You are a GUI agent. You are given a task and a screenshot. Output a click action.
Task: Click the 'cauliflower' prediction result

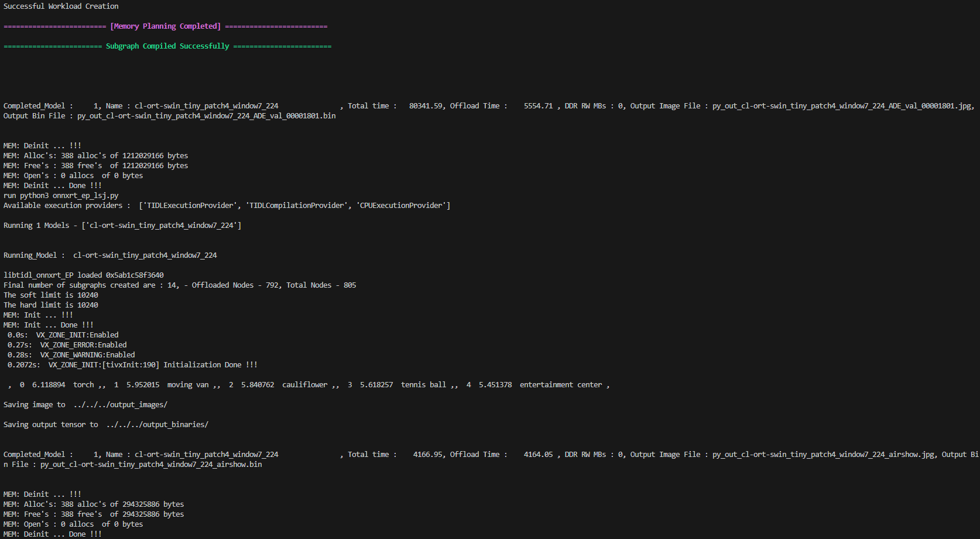tap(304, 385)
